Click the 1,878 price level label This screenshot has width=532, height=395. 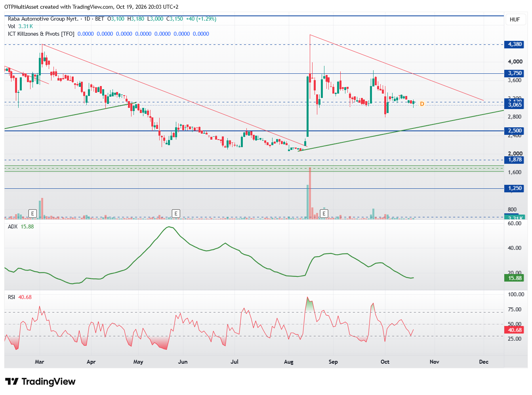[x=515, y=159]
